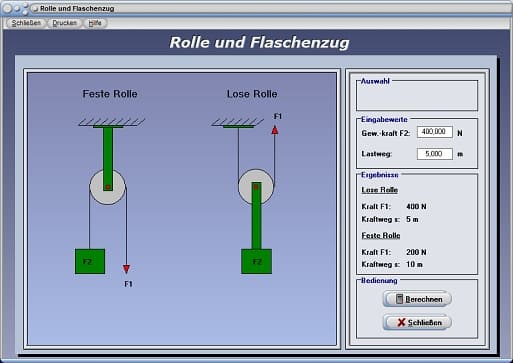Click the 'Kraftweg s: 5 m' result
513x363 pixels.
pos(390,219)
